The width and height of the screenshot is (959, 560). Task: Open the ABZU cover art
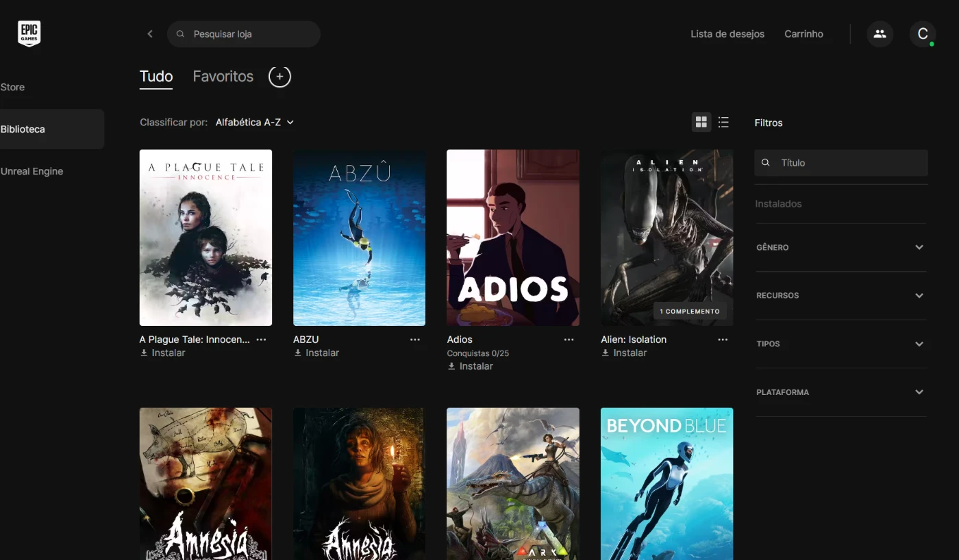360,238
